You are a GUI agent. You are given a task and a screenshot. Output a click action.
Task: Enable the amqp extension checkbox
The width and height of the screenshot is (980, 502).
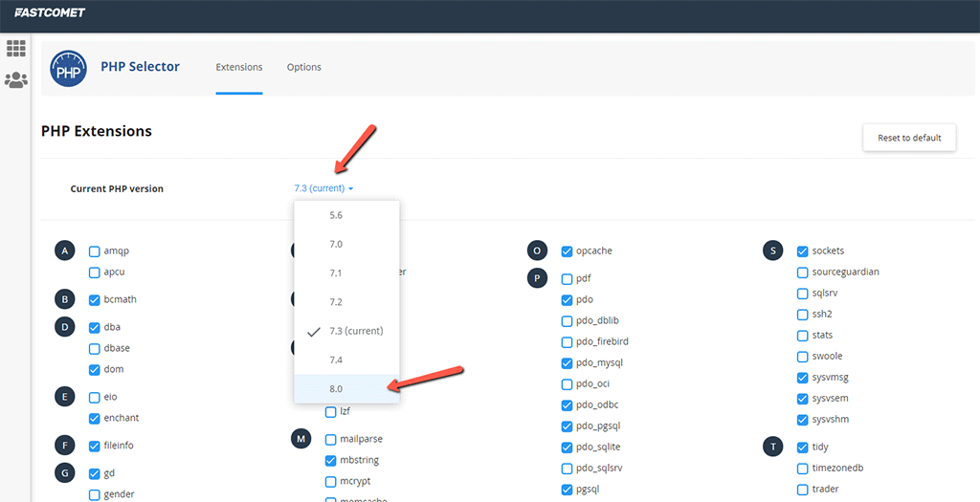pyautogui.click(x=95, y=251)
